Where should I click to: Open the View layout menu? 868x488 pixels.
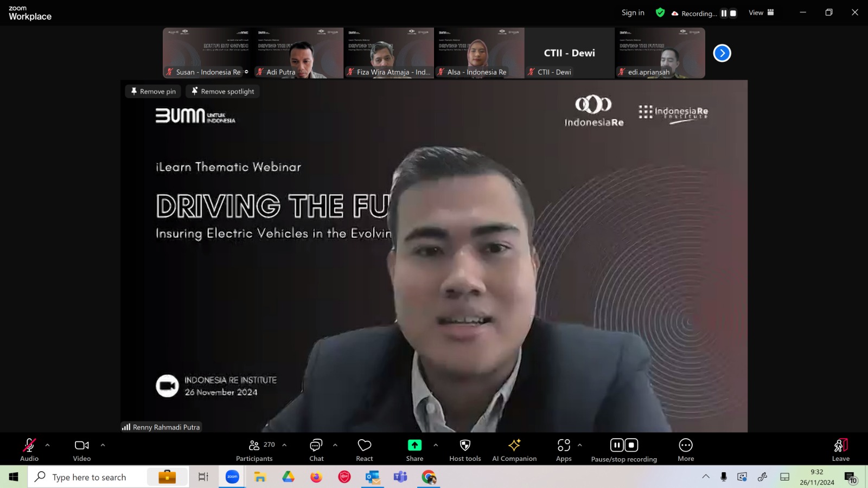coord(761,12)
